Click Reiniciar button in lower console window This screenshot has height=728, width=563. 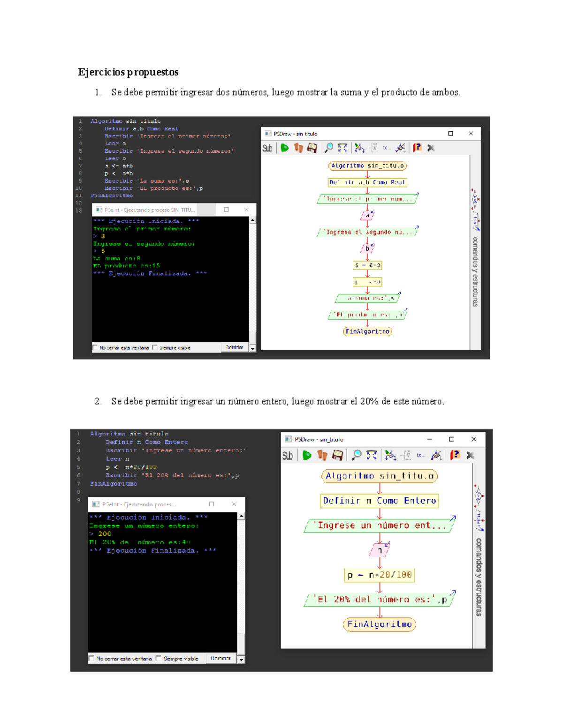221,659
